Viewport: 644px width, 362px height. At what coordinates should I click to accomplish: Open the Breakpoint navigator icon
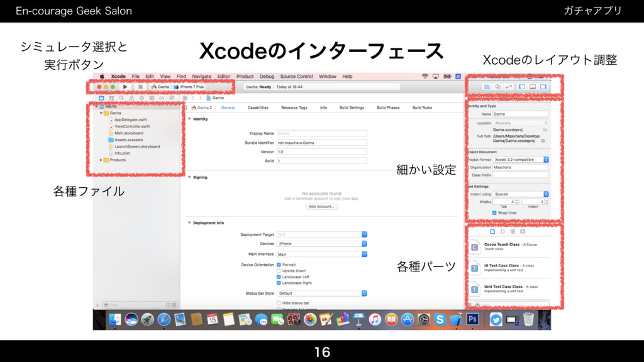coord(162,98)
